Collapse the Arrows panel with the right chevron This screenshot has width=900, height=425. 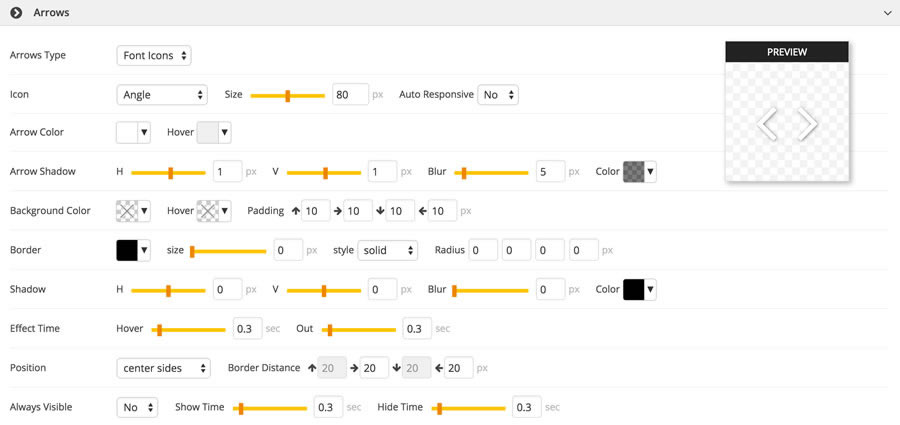[x=886, y=13]
